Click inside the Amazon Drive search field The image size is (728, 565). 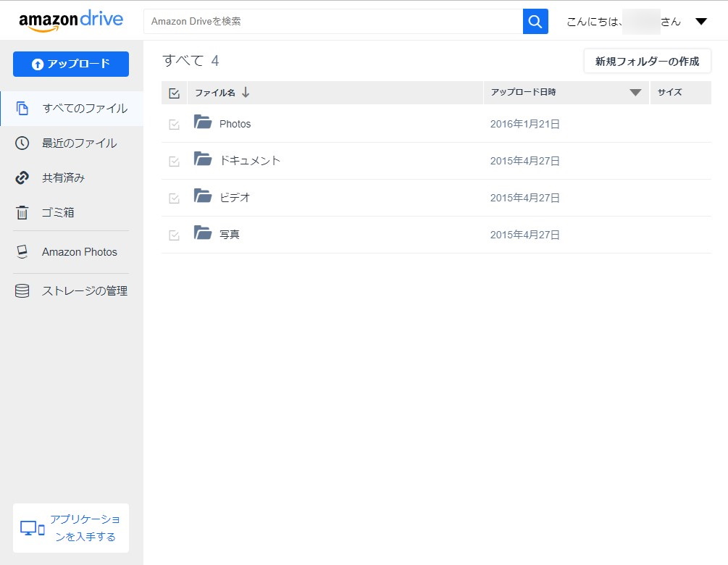click(326, 21)
